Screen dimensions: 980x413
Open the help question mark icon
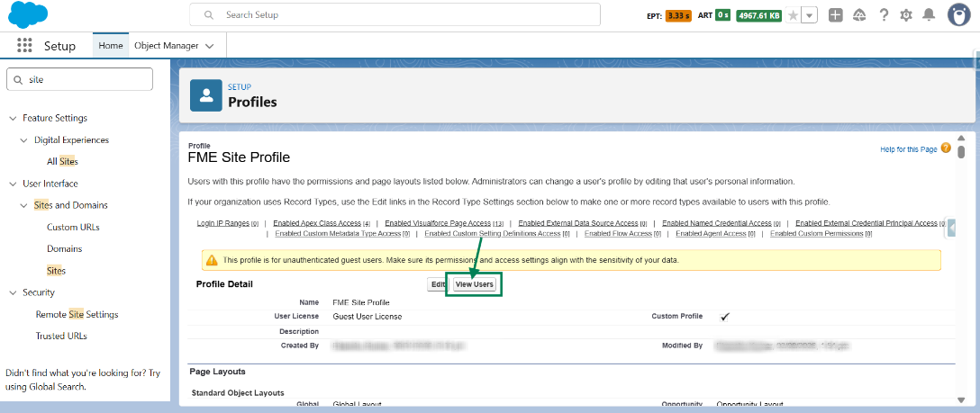click(x=883, y=15)
